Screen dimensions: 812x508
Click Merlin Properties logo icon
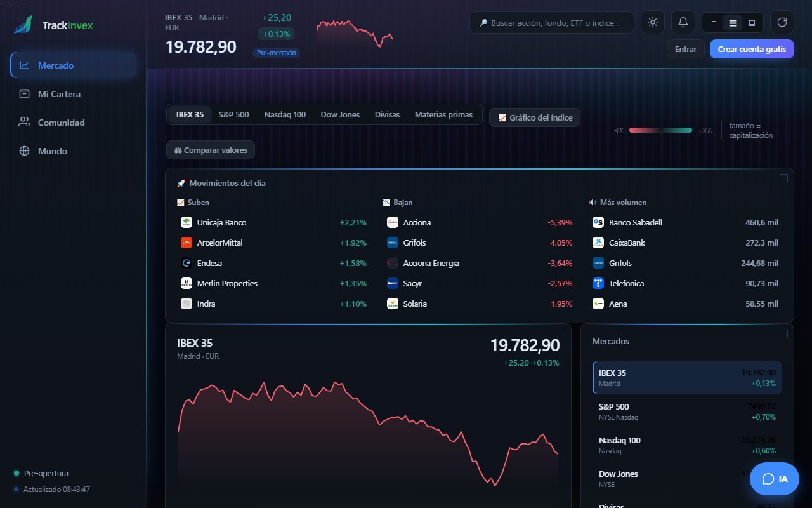pyautogui.click(x=187, y=283)
